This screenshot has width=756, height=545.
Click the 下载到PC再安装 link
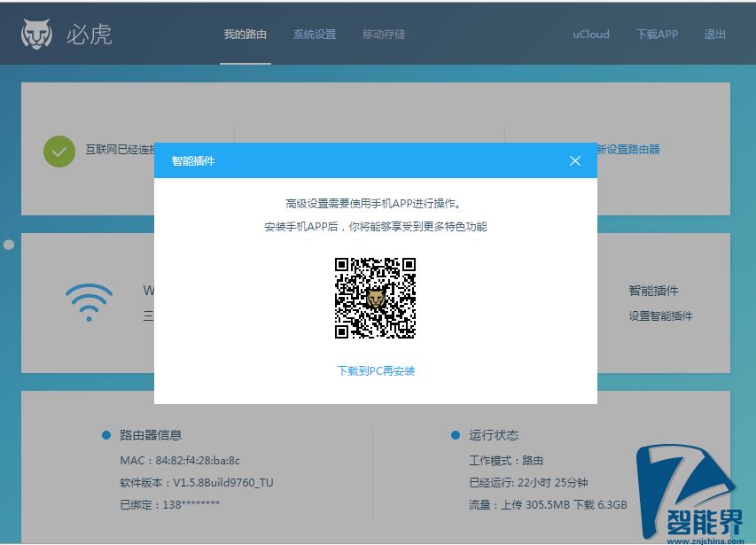click(376, 370)
